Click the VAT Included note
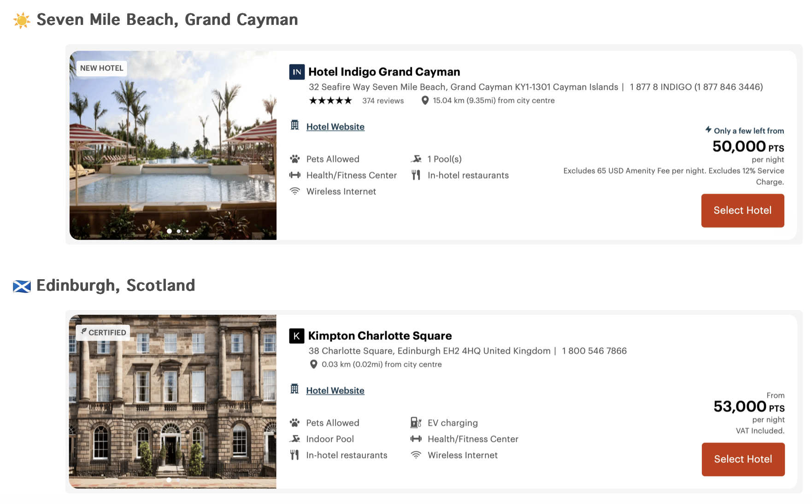812x504 pixels. point(760,431)
